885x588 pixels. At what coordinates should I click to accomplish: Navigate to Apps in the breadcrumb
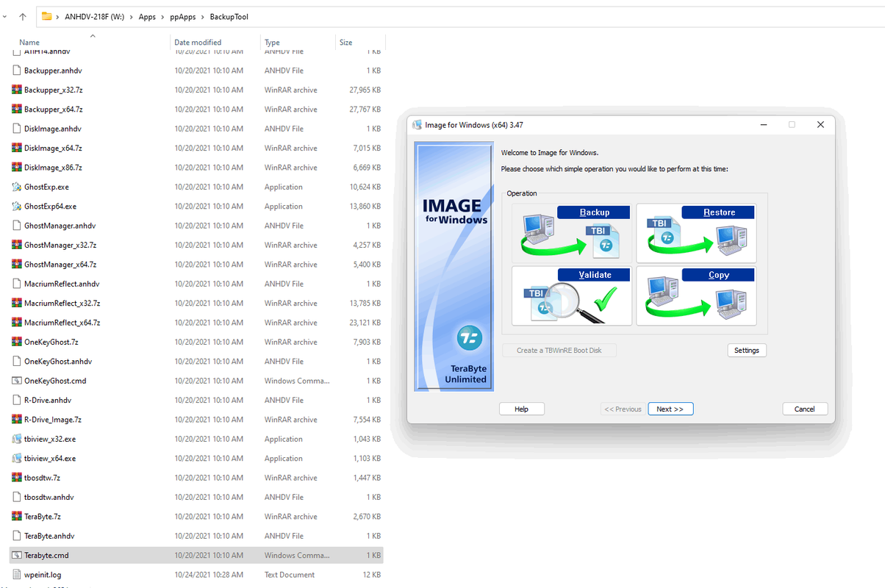[x=147, y=17]
